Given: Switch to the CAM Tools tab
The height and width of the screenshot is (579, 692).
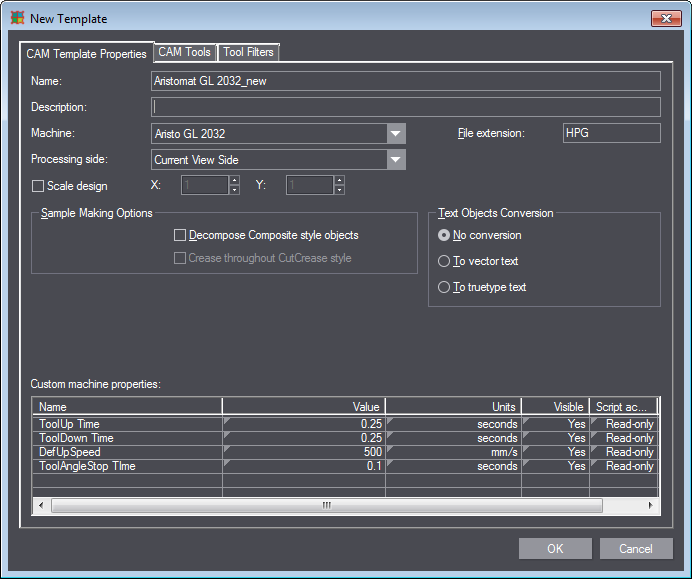Looking at the screenshot, I should point(184,52).
